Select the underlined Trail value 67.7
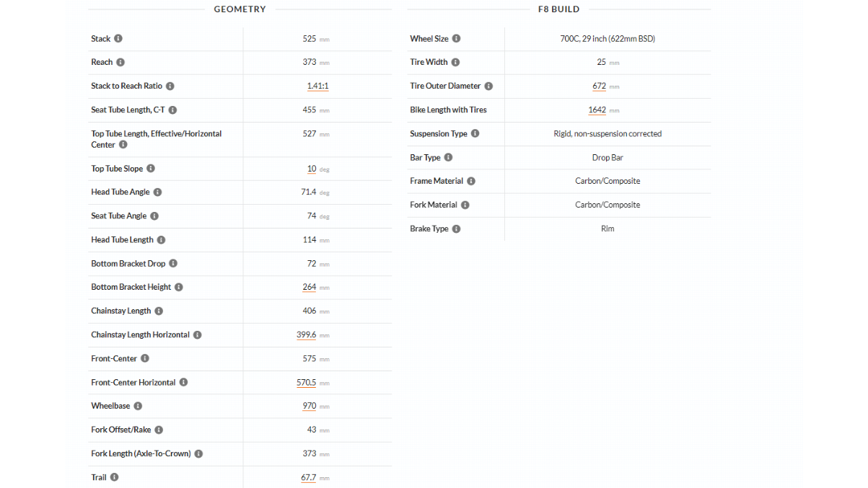 (309, 478)
